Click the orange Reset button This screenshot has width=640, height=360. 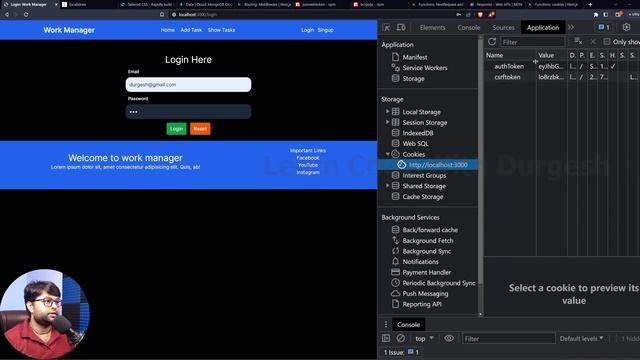click(x=200, y=129)
